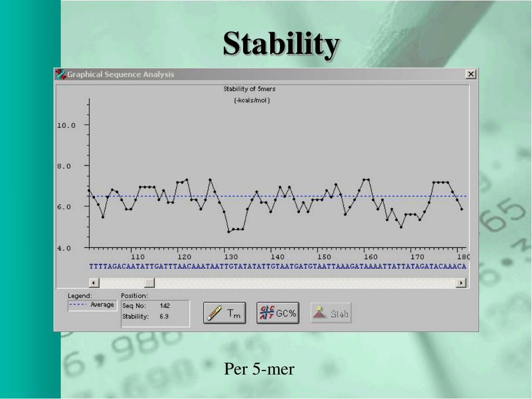This screenshot has width=532, height=399.
Task: Click the Tm melting temperature button
Action: pos(224,313)
